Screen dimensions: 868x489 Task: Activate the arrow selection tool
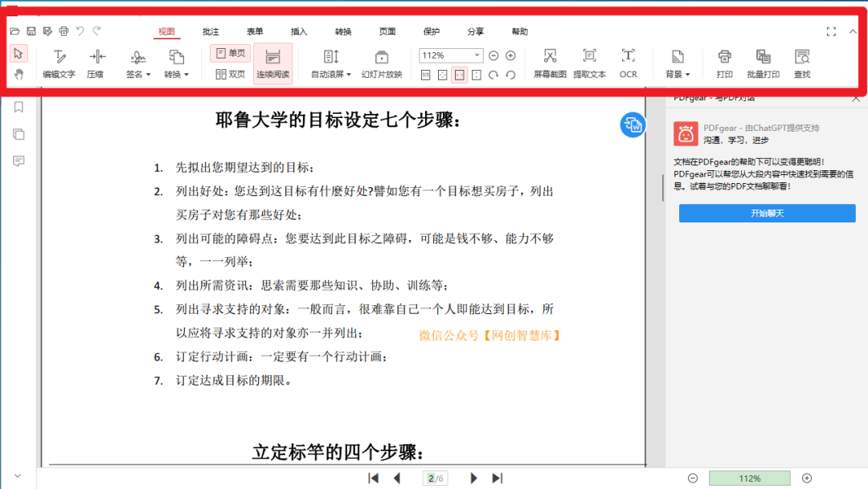click(x=18, y=54)
